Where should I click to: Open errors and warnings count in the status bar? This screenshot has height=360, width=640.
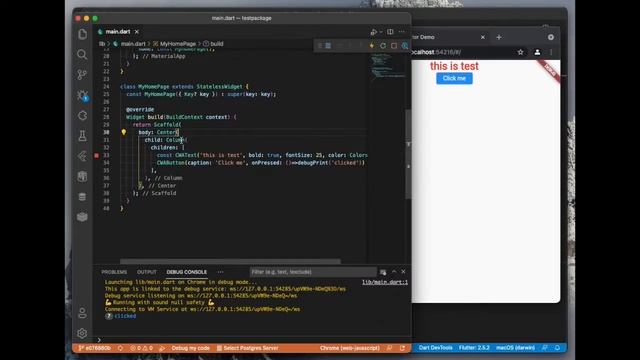tap(142, 348)
